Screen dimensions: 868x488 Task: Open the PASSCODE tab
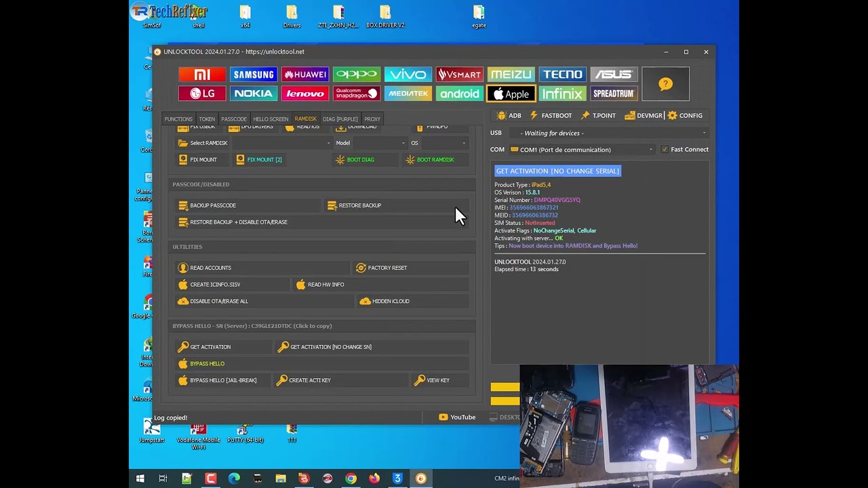pos(234,119)
